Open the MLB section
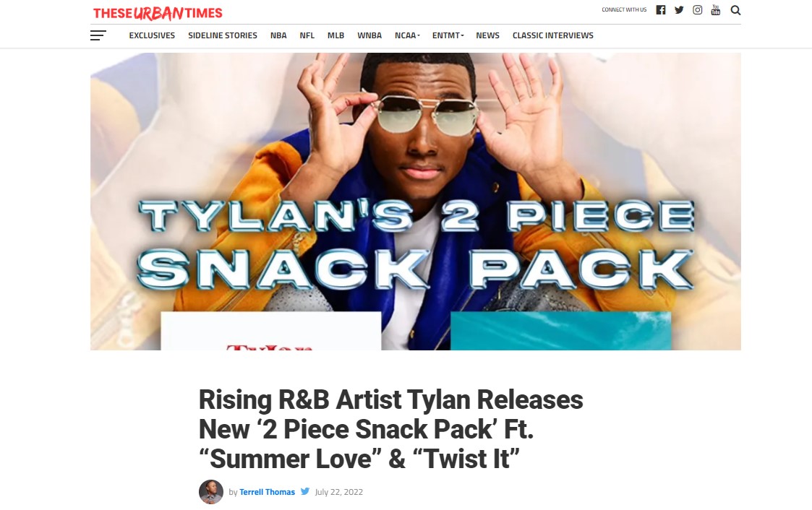Image resolution: width=812 pixels, height=510 pixels. [336, 35]
